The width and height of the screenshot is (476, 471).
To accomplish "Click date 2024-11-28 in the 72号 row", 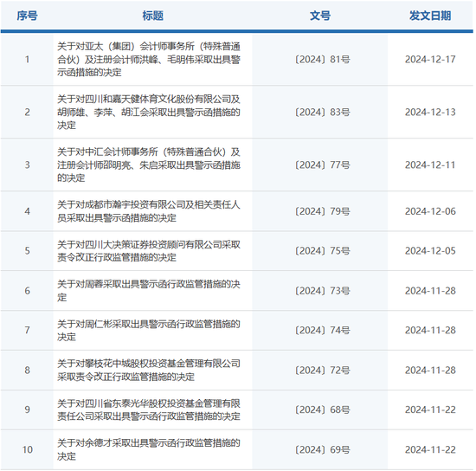I will click(x=430, y=371).
